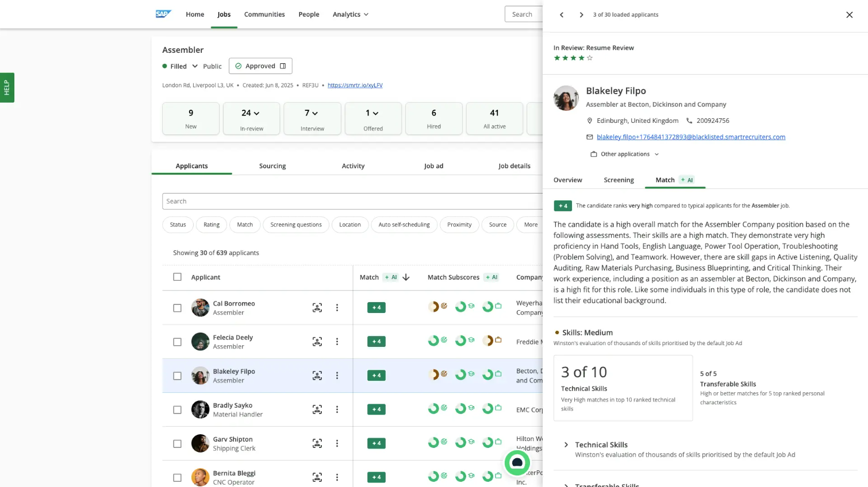Open the three-dot menu for Bradly Sayko
868x487 pixels.
tap(337, 409)
